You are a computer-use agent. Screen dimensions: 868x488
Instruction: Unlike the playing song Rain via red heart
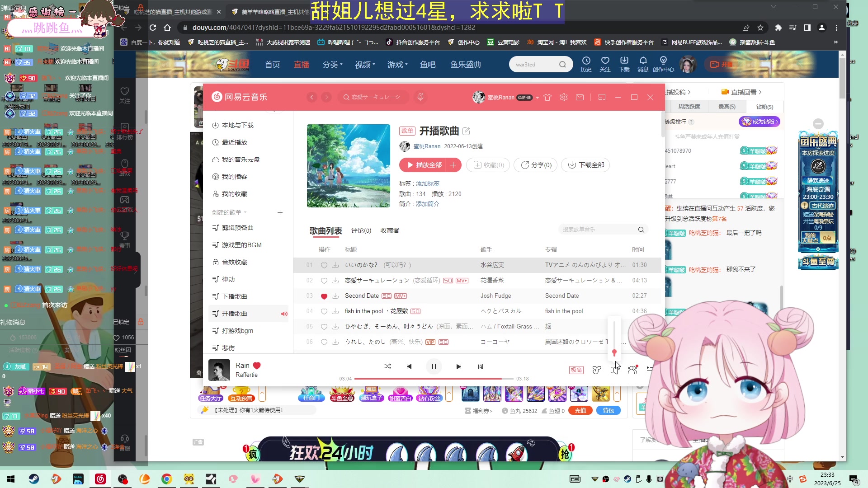click(257, 366)
